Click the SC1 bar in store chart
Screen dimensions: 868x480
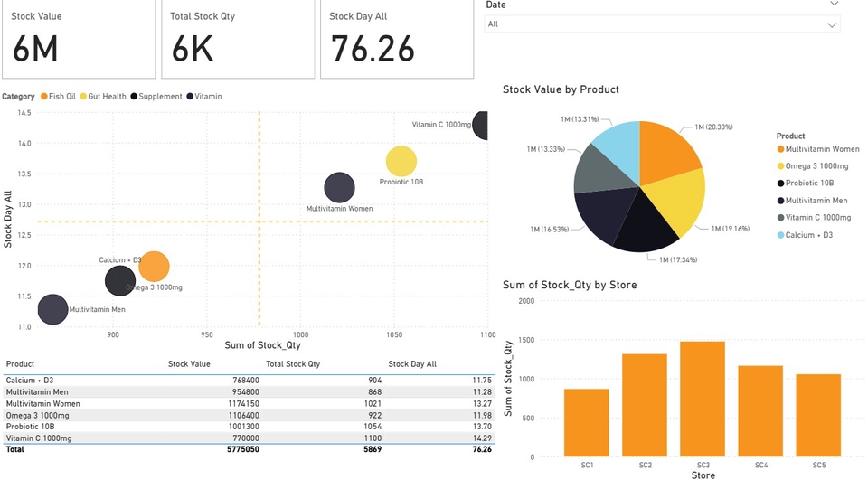click(x=587, y=422)
